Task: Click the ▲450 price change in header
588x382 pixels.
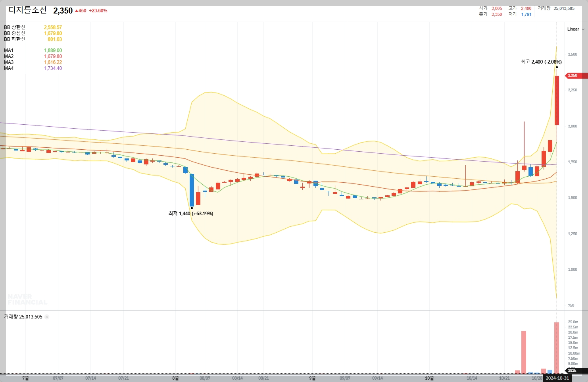Action: pyautogui.click(x=81, y=11)
